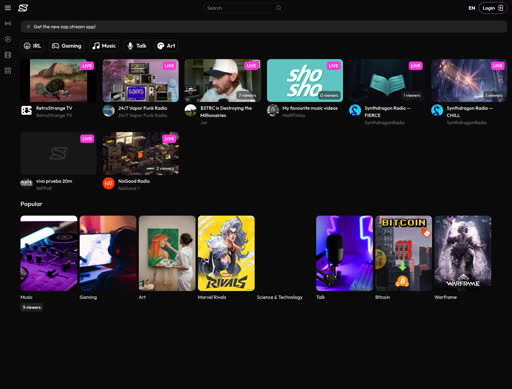Click the 'vivo prueba 20m' title

point(54,181)
